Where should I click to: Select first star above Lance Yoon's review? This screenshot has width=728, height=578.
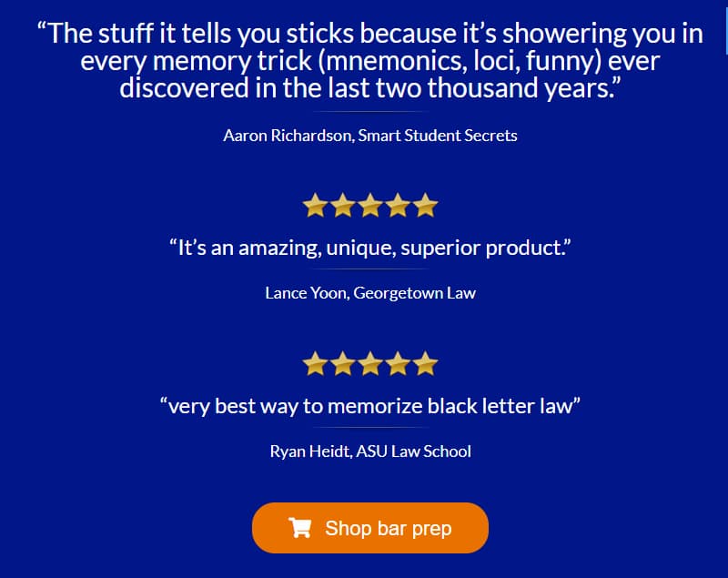point(315,206)
